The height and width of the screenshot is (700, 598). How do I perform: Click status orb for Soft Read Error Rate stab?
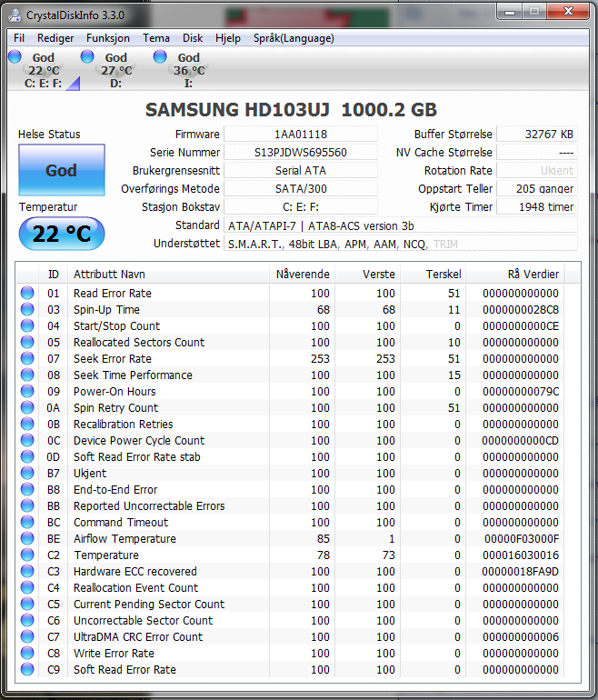[27, 456]
